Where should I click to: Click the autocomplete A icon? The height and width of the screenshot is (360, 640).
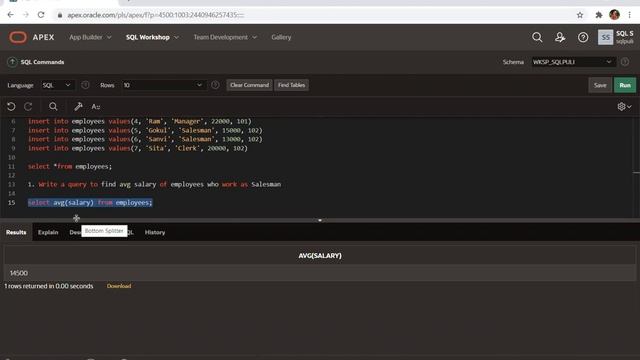coord(96,107)
